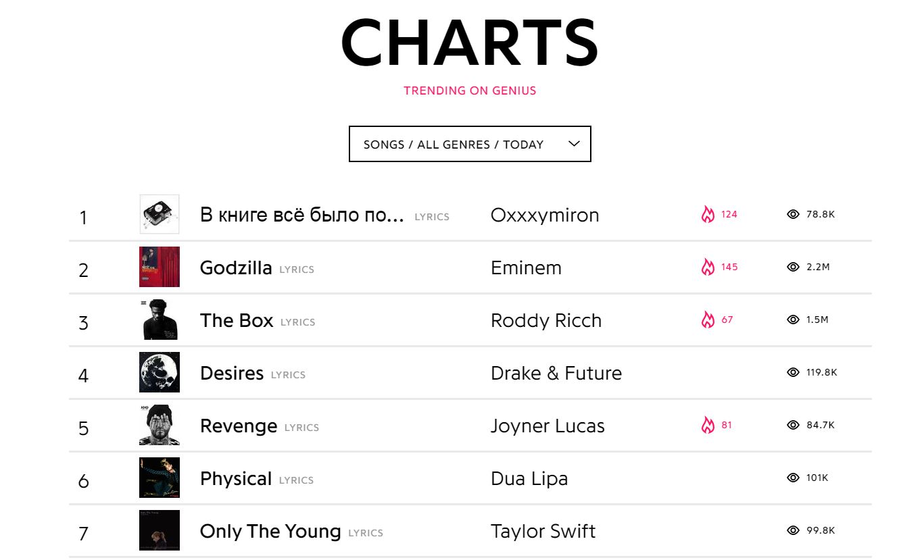Open the Oxxxymiron song title link
Viewport: 924px width, 560px height.
(x=301, y=215)
